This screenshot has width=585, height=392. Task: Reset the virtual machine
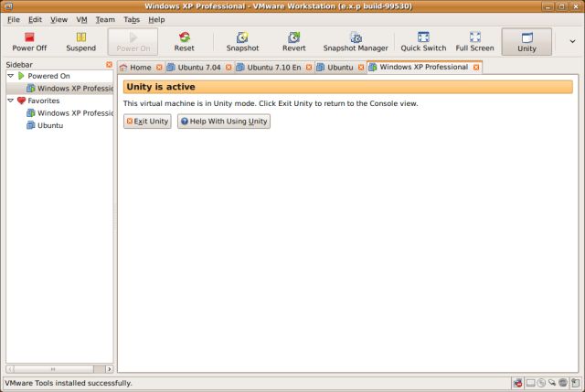pyautogui.click(x=185, y=41)
